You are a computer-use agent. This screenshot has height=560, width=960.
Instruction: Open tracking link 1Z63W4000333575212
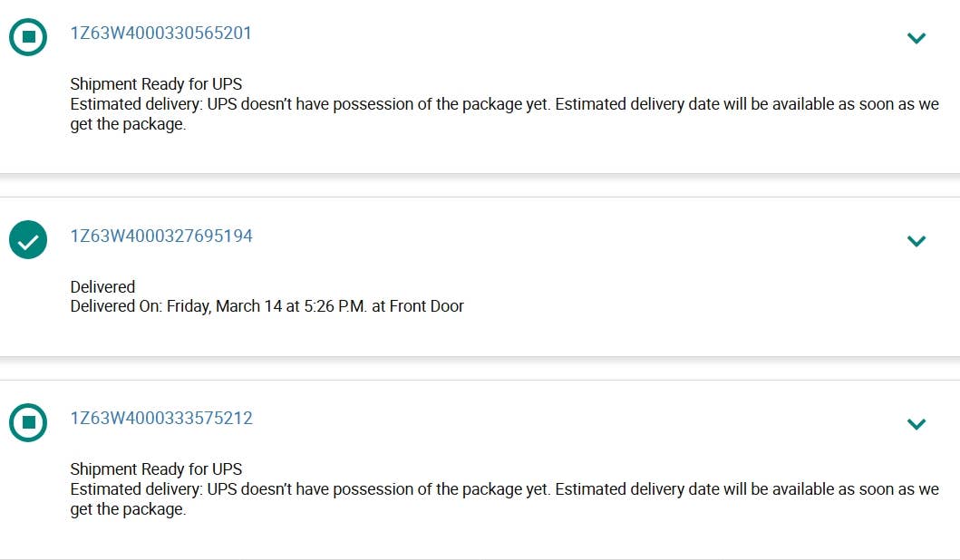tap(161, 419)
